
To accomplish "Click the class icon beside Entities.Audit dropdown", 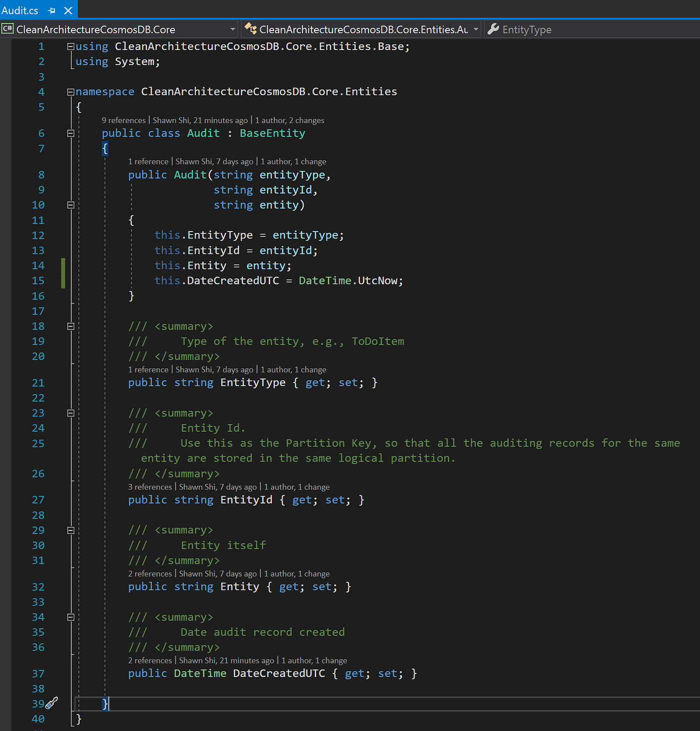I will [250, 29].
